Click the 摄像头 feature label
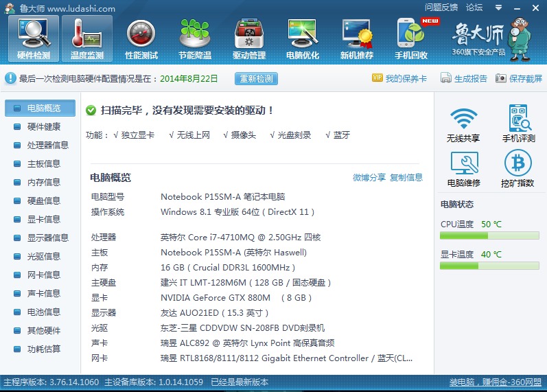547x392 pixels. point(243,135)
